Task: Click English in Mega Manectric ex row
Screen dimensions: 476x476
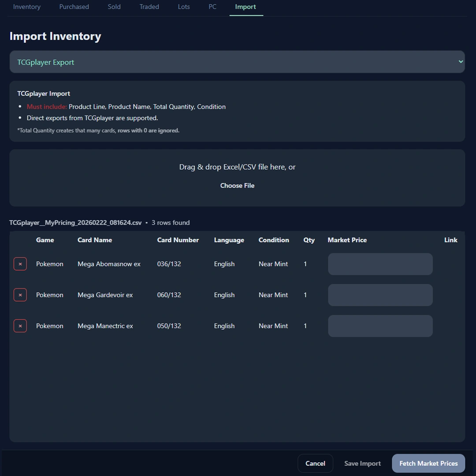Action: pyautogui.click(x=224, y=326)
